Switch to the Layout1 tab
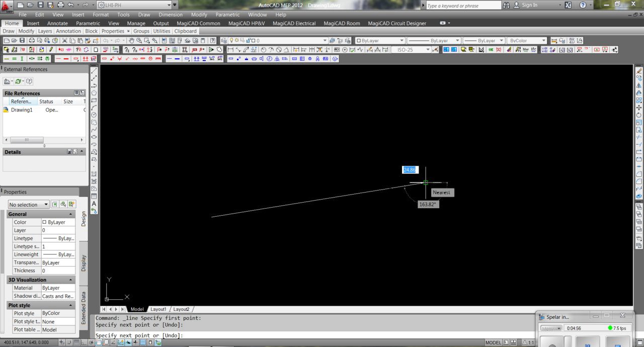This screenshot has width=644, height=347. pyautogui.click(x=158, y=309)
